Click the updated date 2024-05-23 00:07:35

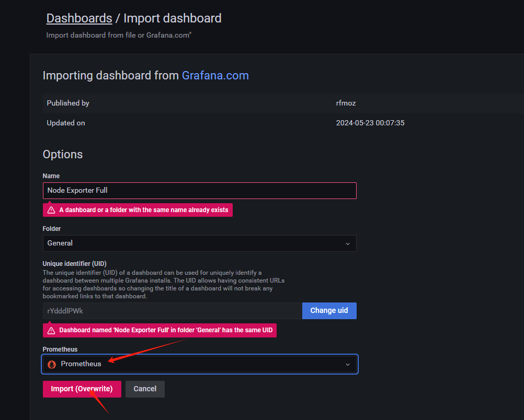(370, 123)
